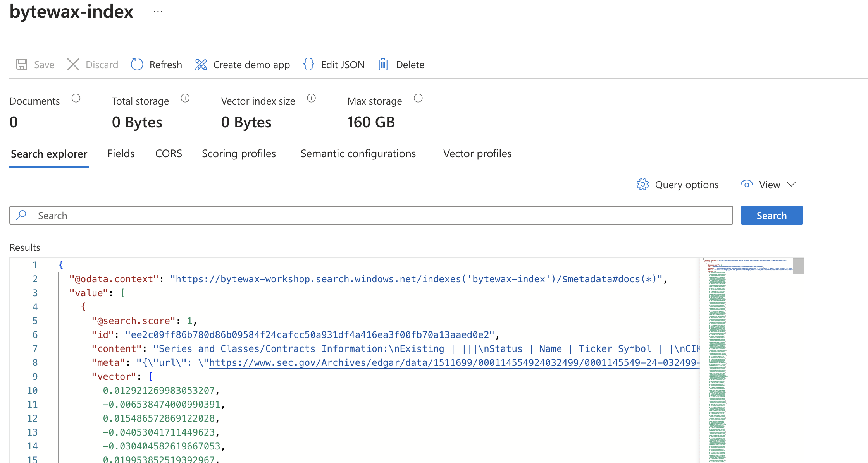Screen dimensions: 868x463
Task: Click the Edit JSON braces icon
Action: [x=308, y=64]
